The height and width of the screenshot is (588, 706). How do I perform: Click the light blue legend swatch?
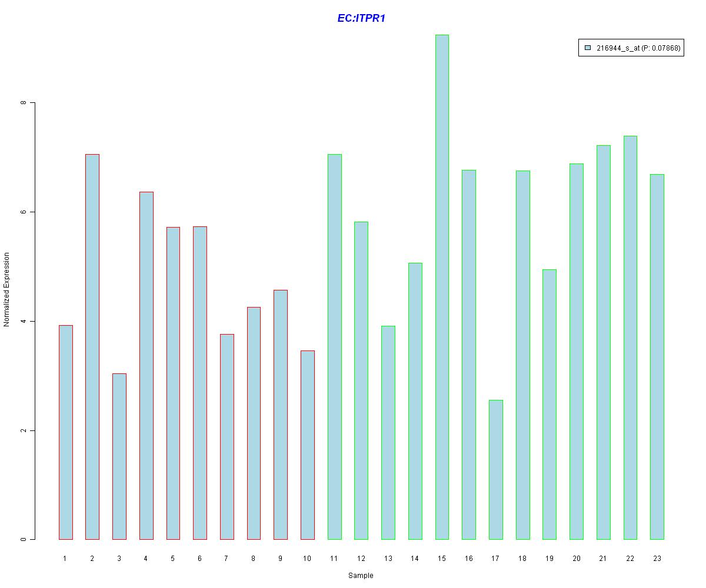(587, 48)
